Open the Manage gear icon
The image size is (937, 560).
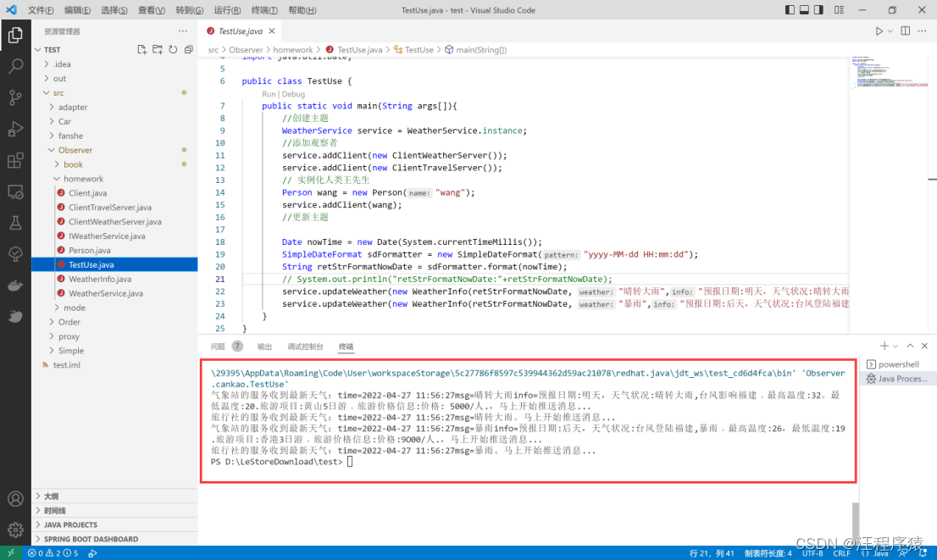(x=15, y=529)
